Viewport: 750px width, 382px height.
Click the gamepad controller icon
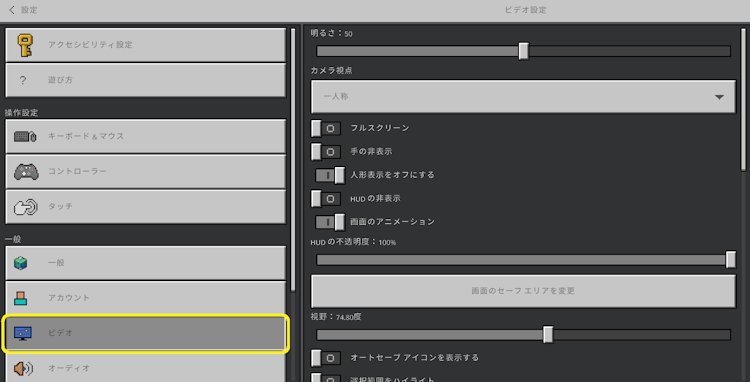(x=26, y=172)
